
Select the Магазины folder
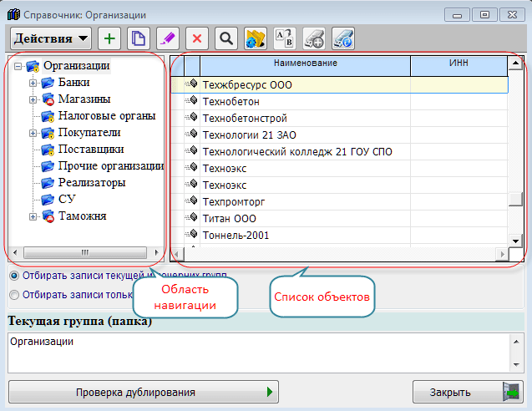84,99
